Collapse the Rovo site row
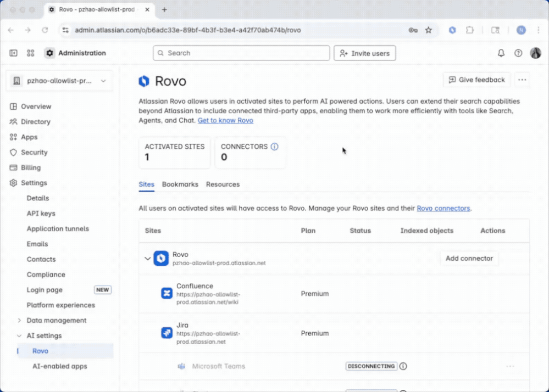 point(147,259)
